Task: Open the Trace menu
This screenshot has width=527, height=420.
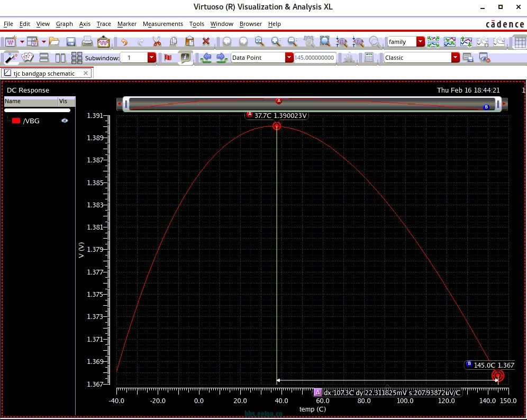Action: pyautogui.click(x=104, y=24)
